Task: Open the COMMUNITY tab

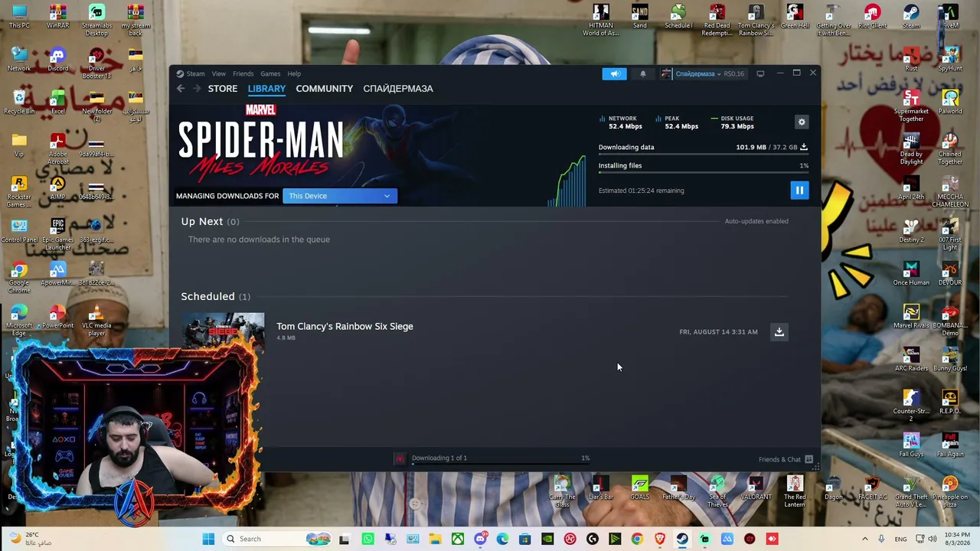Action: tap(325, 88)
